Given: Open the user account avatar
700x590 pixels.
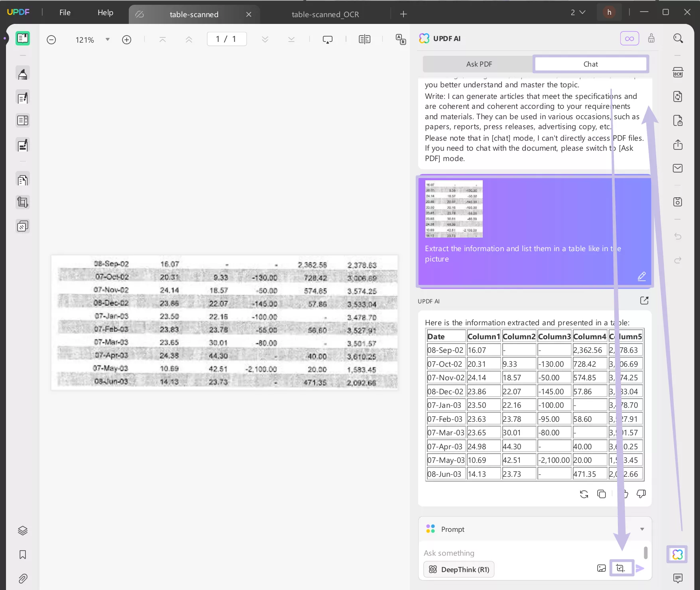Looking at the screenshot, I should [x=609, y=12].
